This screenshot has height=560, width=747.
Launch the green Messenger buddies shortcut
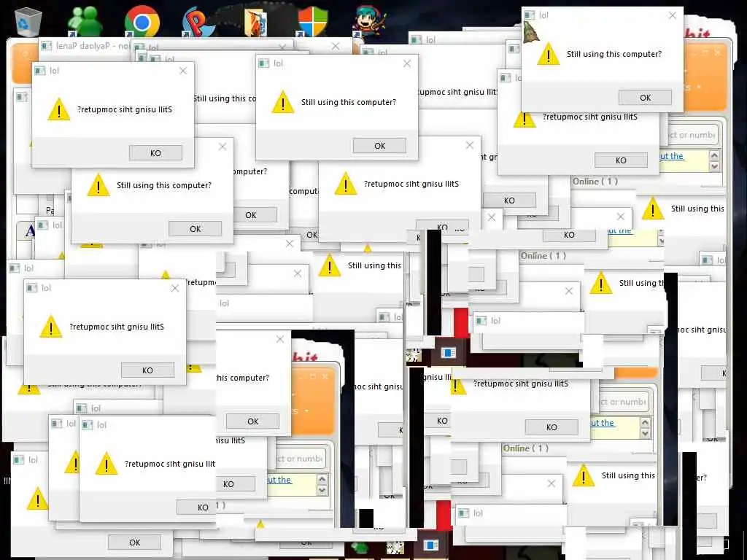point(85,21)
